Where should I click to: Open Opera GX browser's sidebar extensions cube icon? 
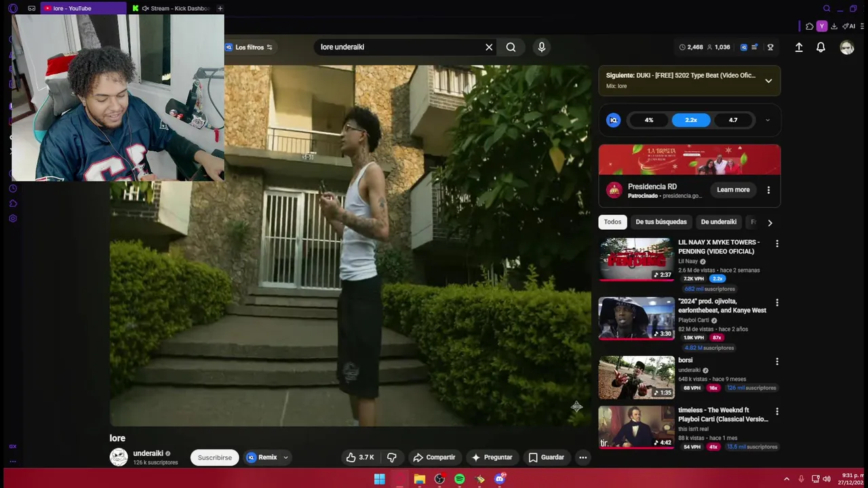point(13,203)
